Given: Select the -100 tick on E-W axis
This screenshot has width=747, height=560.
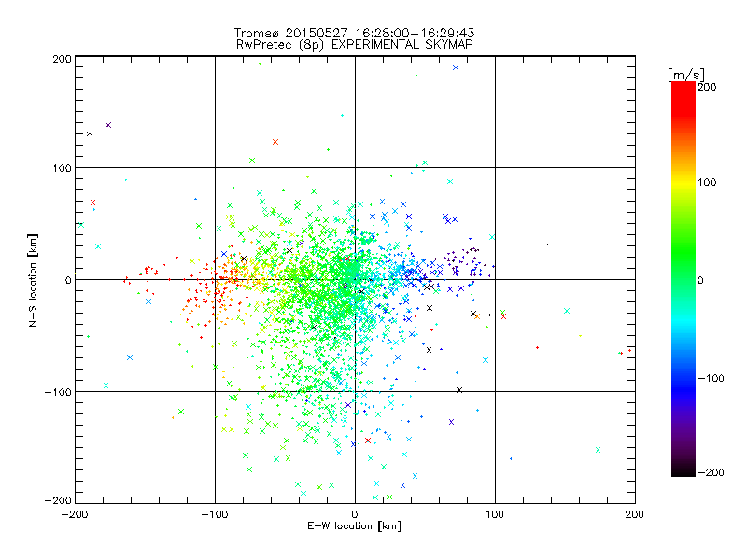Looking at the screenshot, I should click(x=215, y=514).
